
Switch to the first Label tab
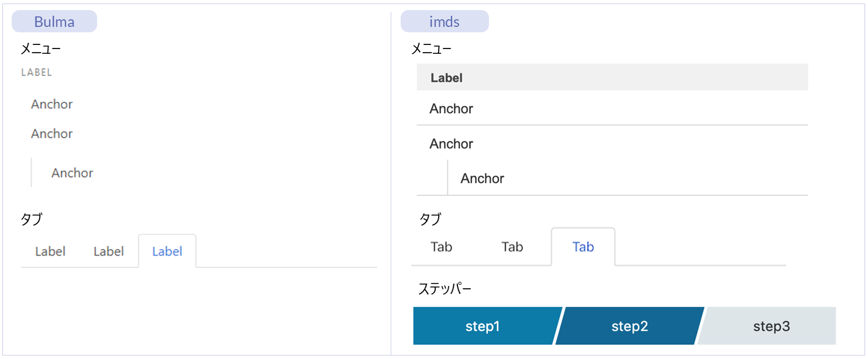(50, 251)
